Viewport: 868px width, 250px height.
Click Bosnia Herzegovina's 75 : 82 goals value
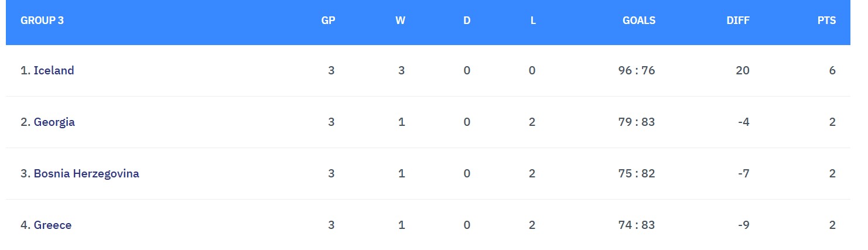coord(636,174)
